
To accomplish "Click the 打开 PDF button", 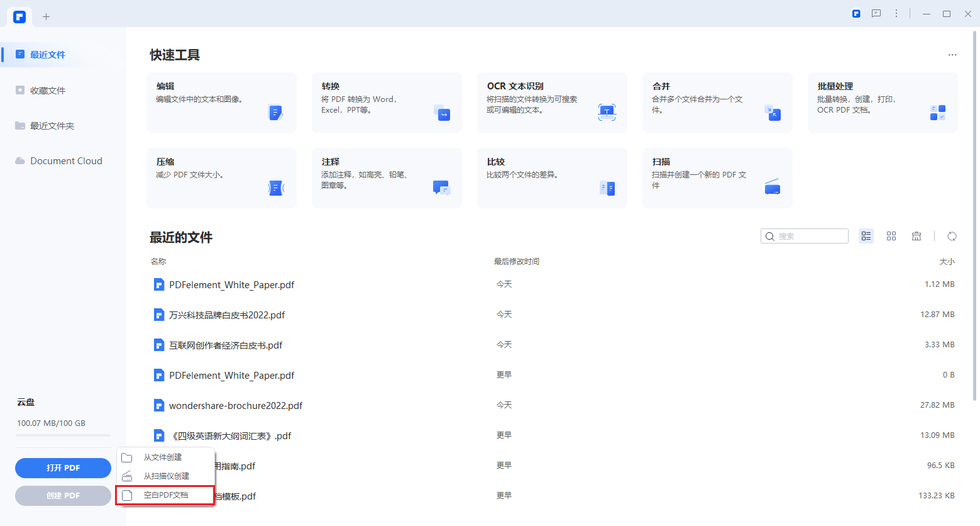I will click(63, 468).
